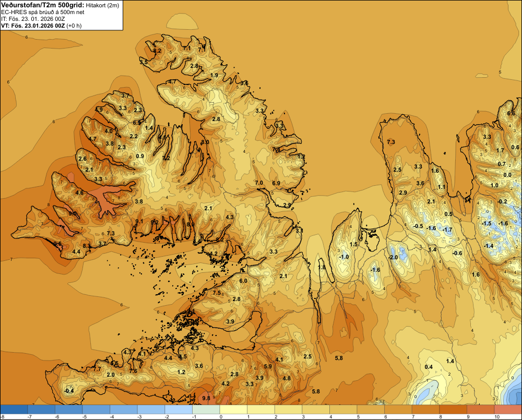
Task: Click the 'IT: Fös. 23. 01. 2026 00Z' line
Action: point(33,19)
